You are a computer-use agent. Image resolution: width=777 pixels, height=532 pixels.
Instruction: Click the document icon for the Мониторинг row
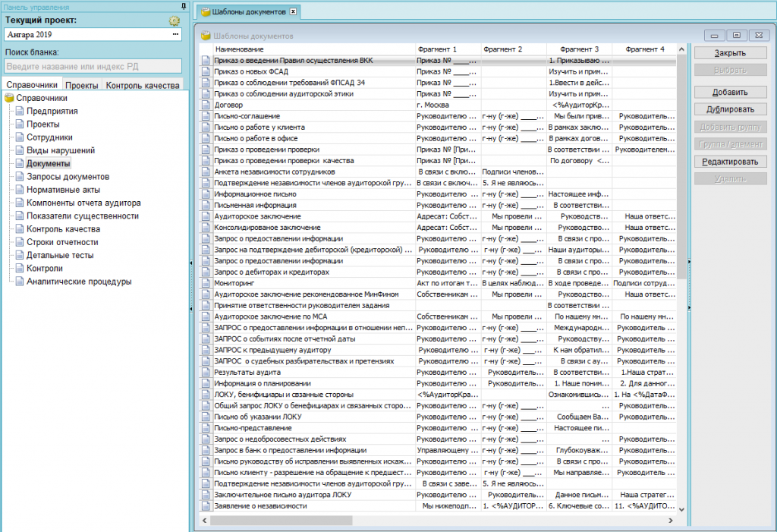pyautogui.click(x=206, y=283)
